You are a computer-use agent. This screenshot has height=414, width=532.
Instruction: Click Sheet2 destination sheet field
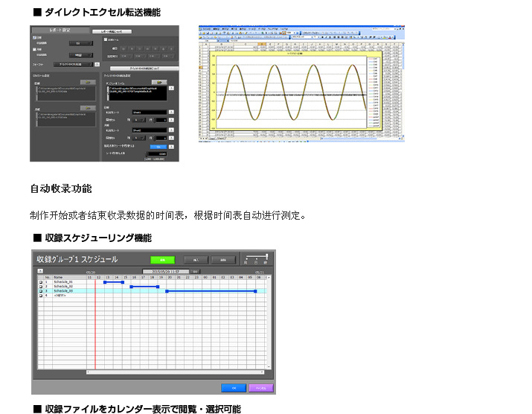(150, 130)
